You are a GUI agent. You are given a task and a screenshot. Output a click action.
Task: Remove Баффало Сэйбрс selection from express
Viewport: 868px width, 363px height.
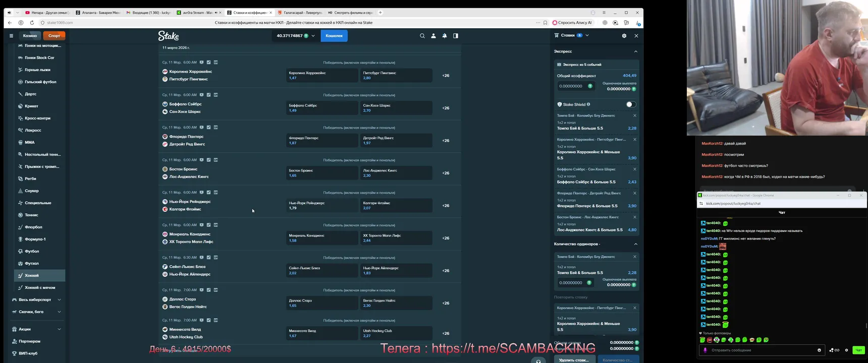pyautogui.click(x=635, y=169)
